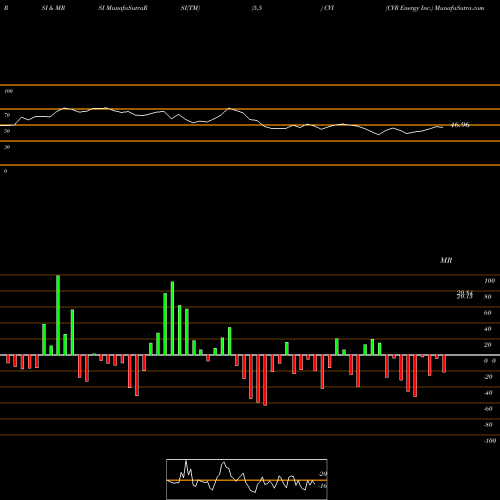Click the MR axis label 40
500x500 pixels.
(x=488, y=329)
